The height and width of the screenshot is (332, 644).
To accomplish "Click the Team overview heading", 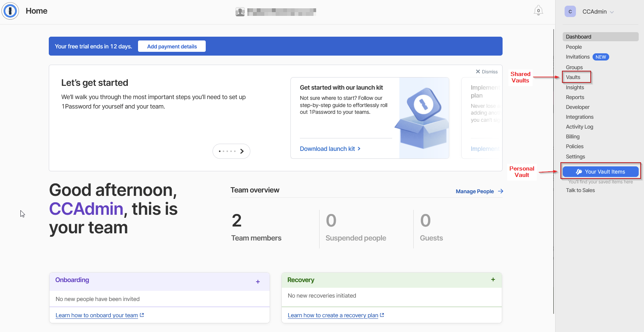I will [x=255, y=190].
